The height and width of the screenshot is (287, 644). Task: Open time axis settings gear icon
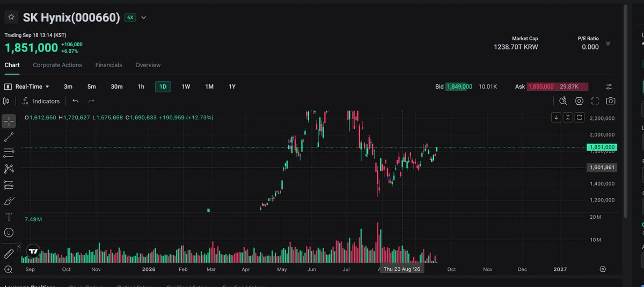(x=603, y=269)
